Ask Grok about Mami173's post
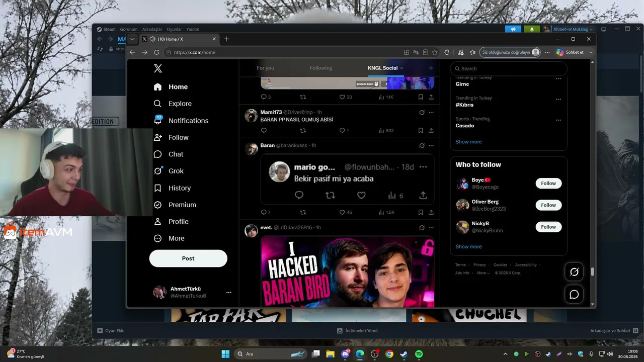 [422, 112]
